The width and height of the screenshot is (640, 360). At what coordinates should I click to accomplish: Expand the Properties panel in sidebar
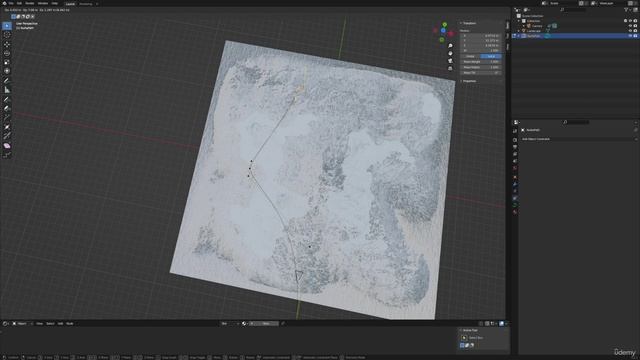pyautogui.click(x=468, y=81)
